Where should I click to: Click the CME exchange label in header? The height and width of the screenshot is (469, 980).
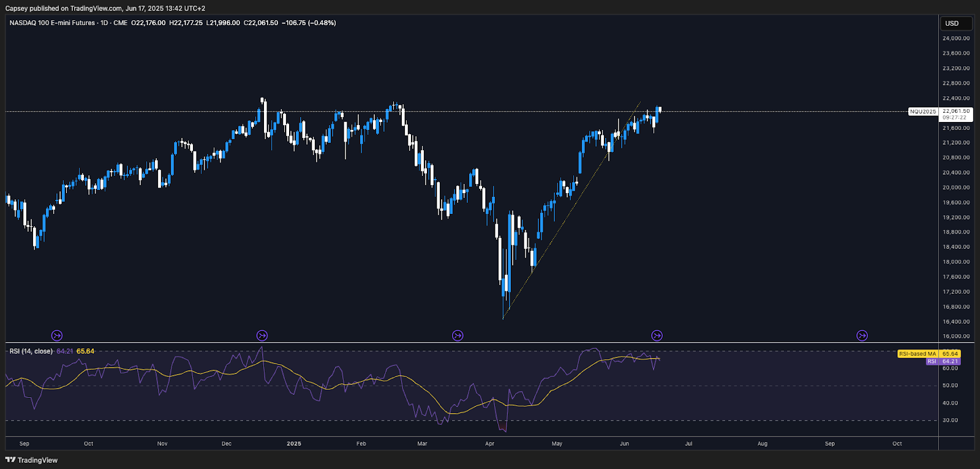[x=120, y=23]
